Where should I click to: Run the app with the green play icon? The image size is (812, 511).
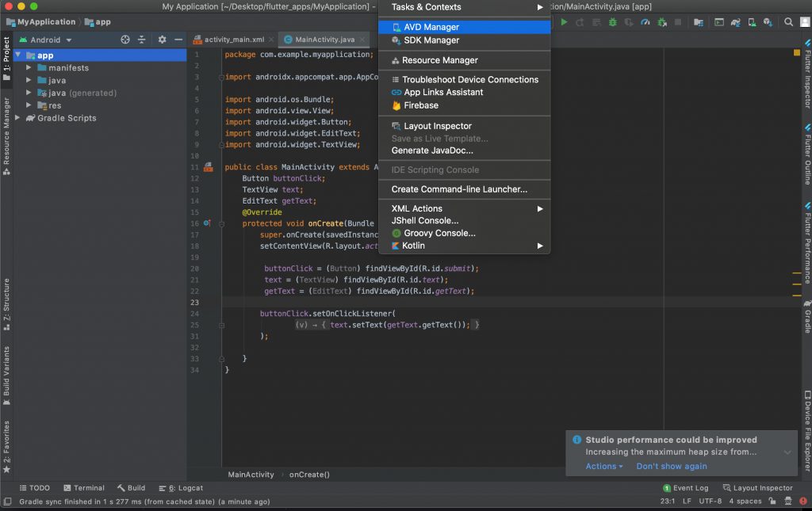pyautogui.click(x=564, y=22)
